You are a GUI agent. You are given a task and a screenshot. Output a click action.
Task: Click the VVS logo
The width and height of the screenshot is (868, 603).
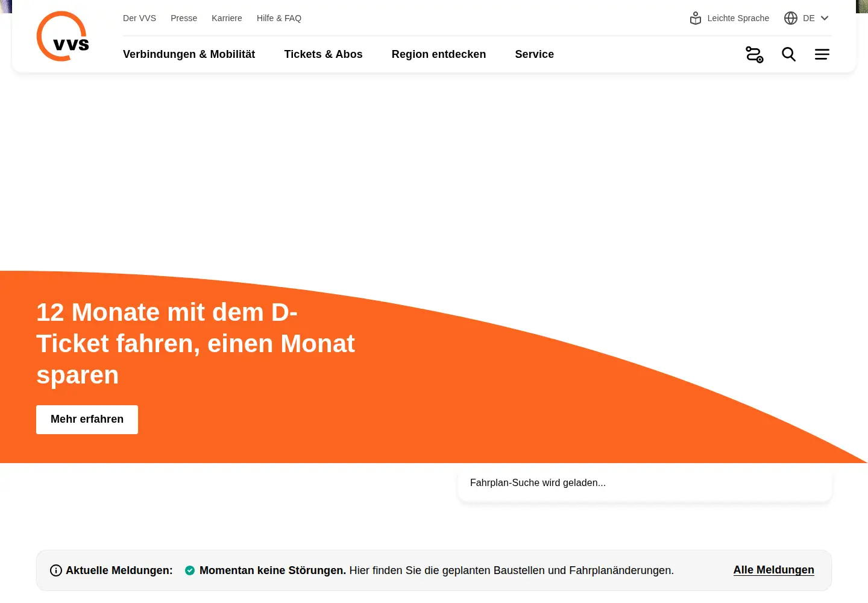click(63, 36)
